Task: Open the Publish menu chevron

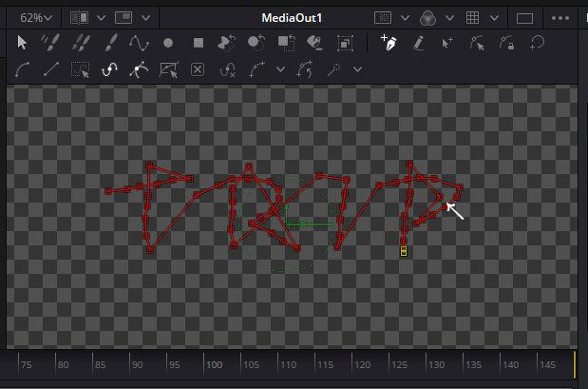Action: click(280, 69)
